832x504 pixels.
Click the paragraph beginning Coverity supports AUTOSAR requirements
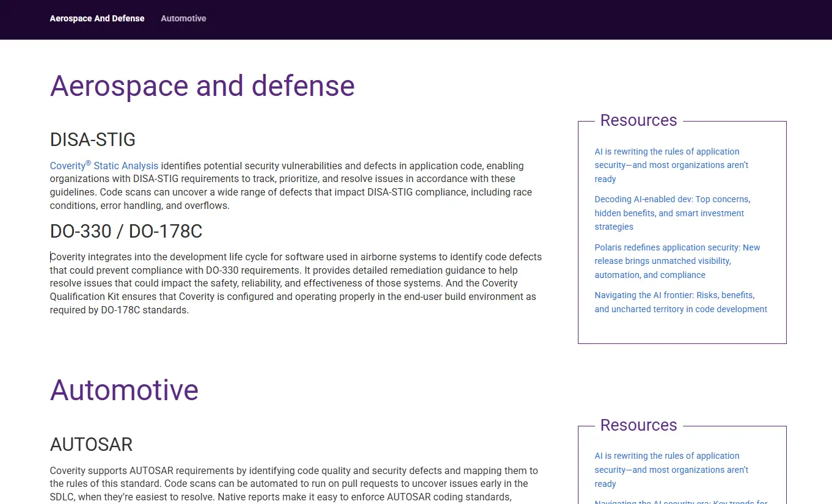(x=294, y=484)
